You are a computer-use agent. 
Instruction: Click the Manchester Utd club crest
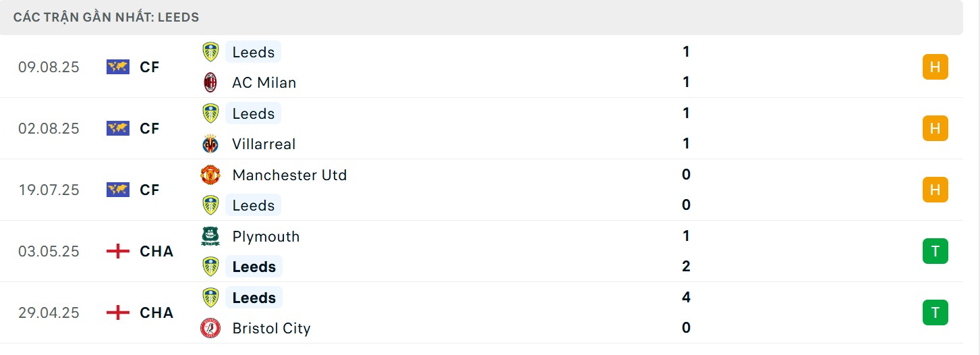click(210, 175)
